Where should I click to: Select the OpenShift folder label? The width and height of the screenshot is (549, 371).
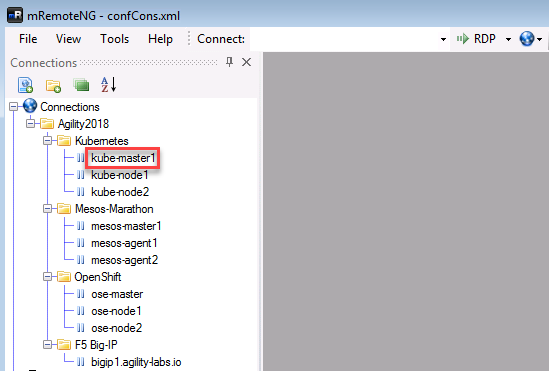(98, 277)
